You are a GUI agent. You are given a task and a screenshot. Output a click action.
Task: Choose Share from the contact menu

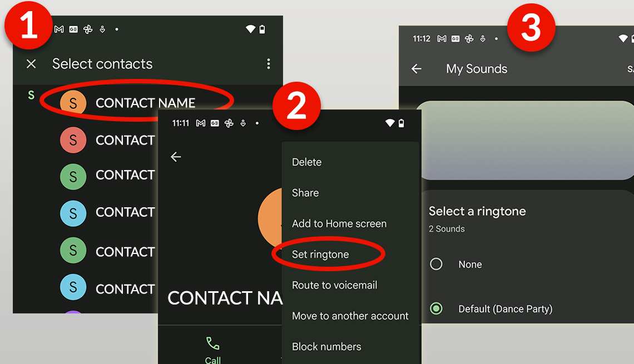coord(305,193)
